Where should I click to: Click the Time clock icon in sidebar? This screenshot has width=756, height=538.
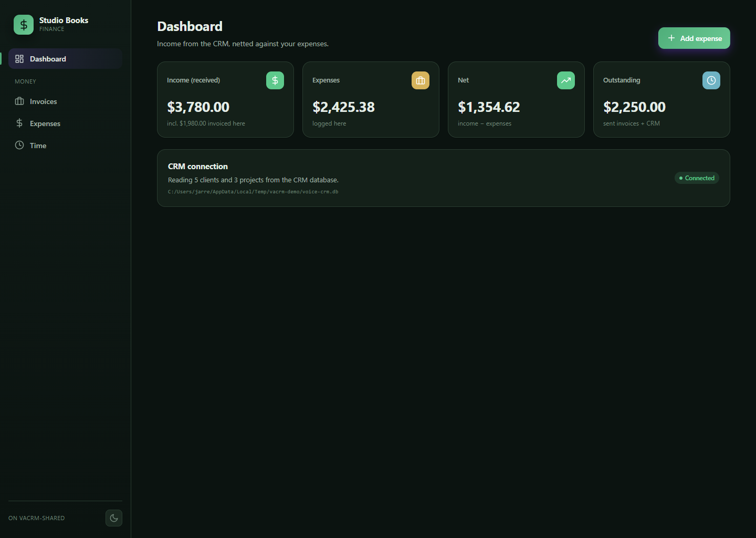(x=19, y=145)
